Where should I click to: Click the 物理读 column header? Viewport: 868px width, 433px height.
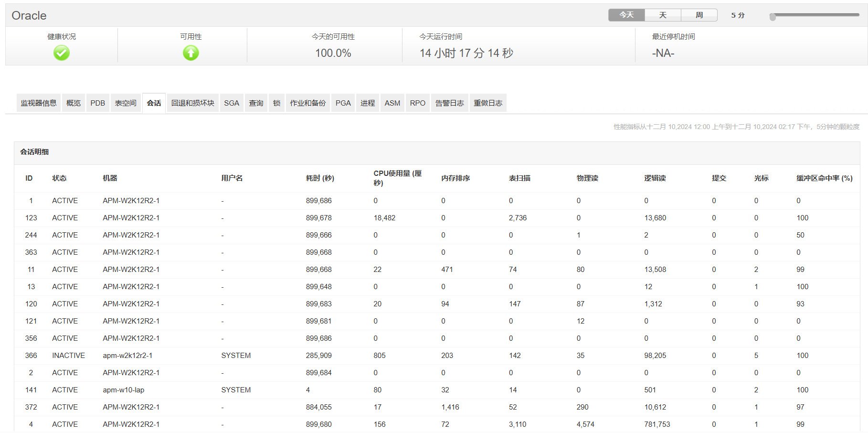coord(587,178)
